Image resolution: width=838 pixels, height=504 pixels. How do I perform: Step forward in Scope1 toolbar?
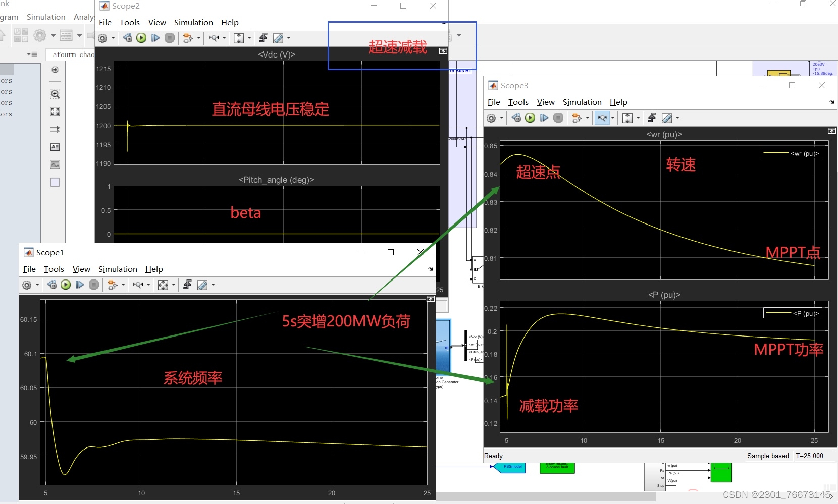(80, 285)
